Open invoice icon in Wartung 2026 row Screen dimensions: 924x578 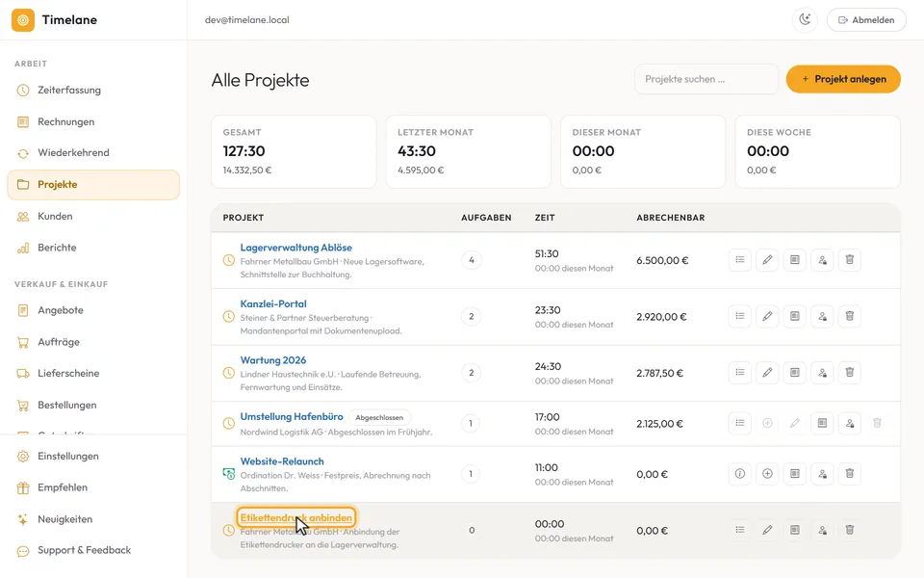coord(795,372)
